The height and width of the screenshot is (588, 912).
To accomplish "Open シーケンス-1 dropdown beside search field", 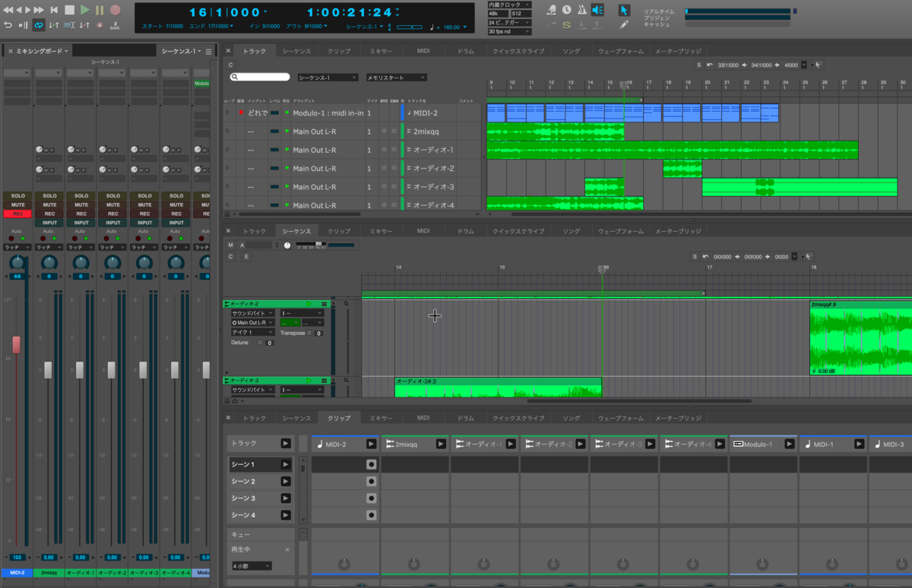I will coord(327,77).
